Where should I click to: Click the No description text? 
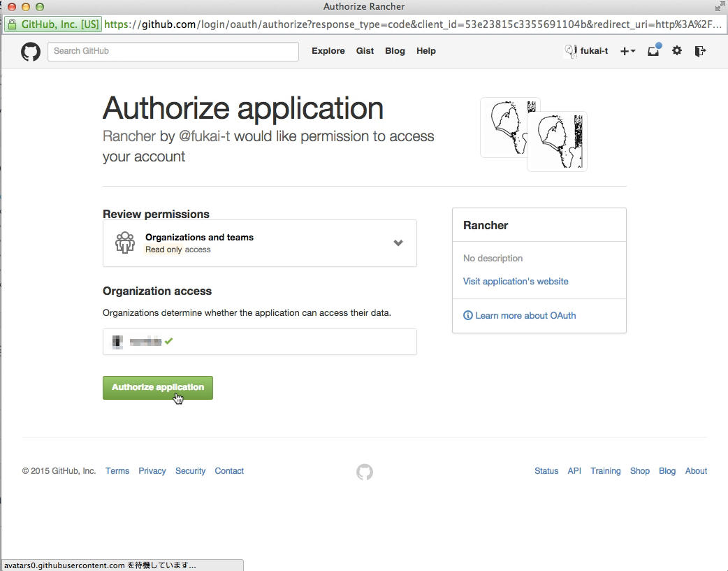coord(493,259)
